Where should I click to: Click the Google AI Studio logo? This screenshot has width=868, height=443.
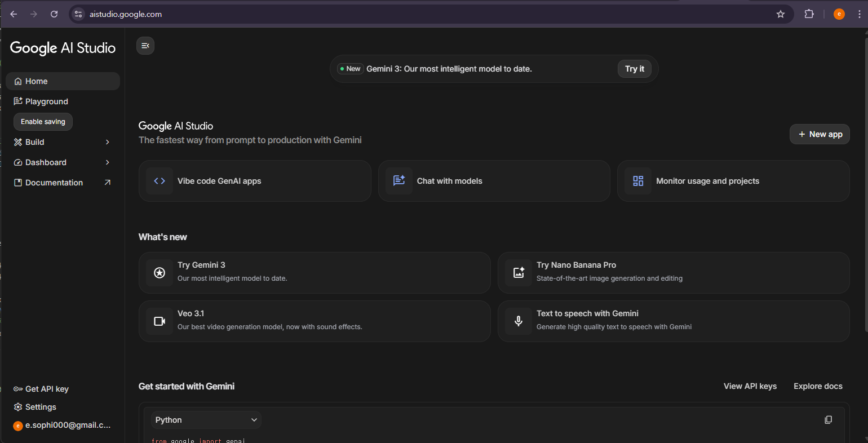[63, 48]
